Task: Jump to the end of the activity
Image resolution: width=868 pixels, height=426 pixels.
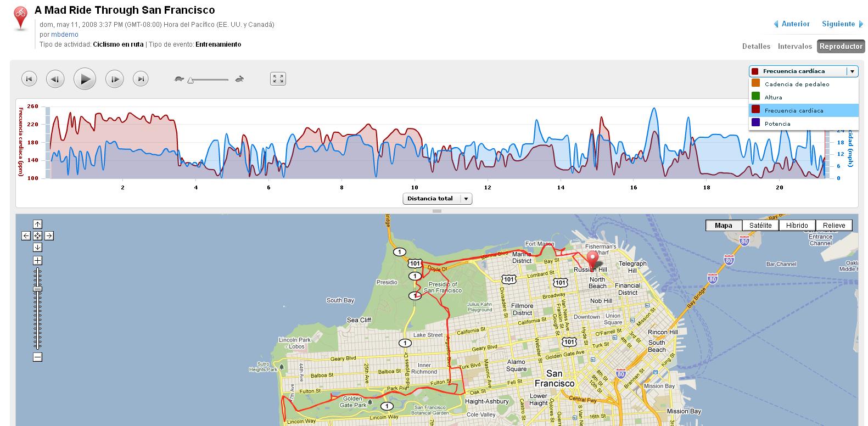Action: click(x=141, y=79)
